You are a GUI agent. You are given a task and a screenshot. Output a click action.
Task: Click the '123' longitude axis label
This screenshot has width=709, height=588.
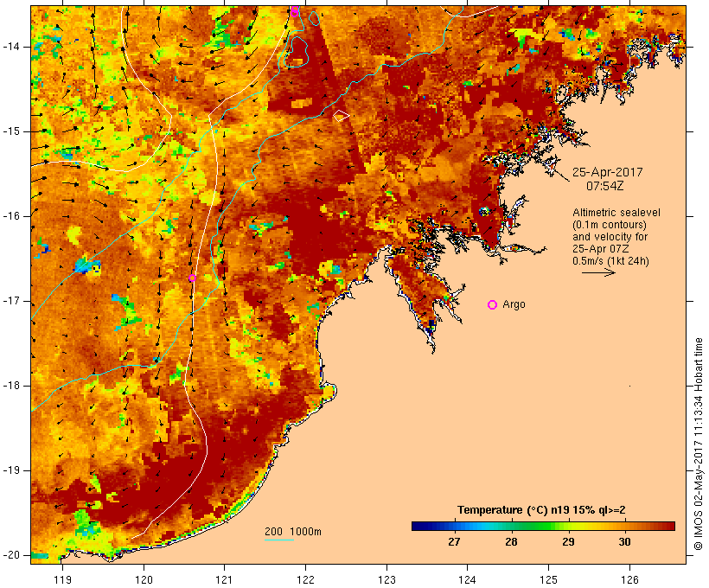pos(386,580)
